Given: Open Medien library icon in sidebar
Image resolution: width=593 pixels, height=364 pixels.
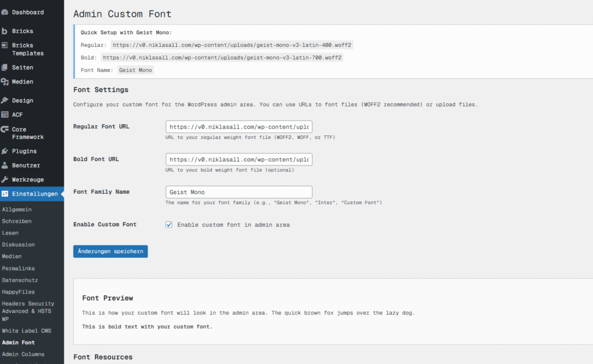Looking at the screenshot, I should pyautogui.click(x=5, y=82).
